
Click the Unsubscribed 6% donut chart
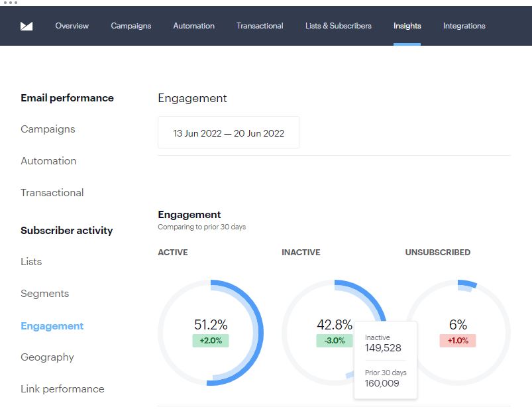[458, 332]
